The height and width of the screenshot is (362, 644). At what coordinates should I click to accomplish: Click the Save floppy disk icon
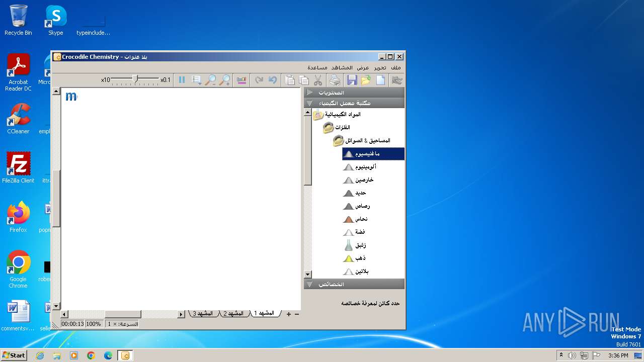352,80
